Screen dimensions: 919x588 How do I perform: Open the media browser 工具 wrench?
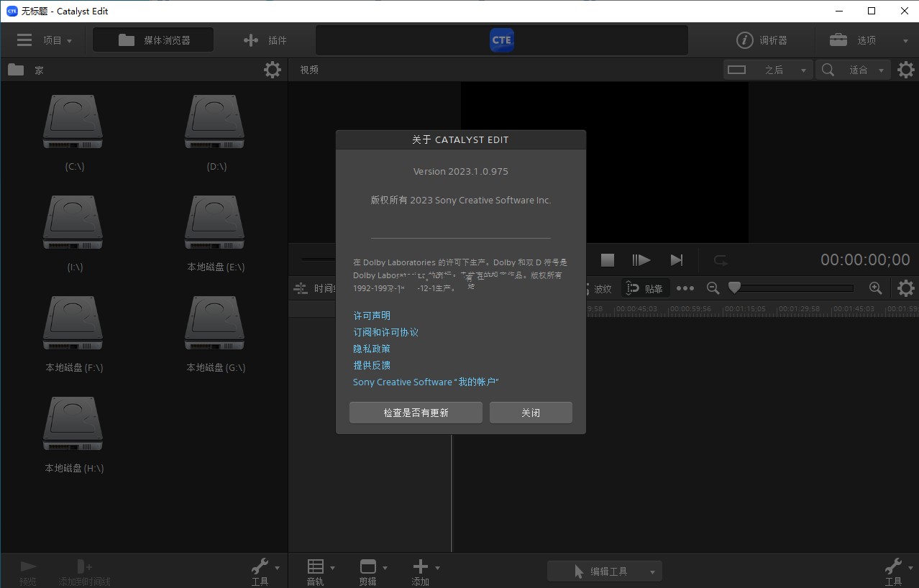pyautogui.click(x=260, y=566)
